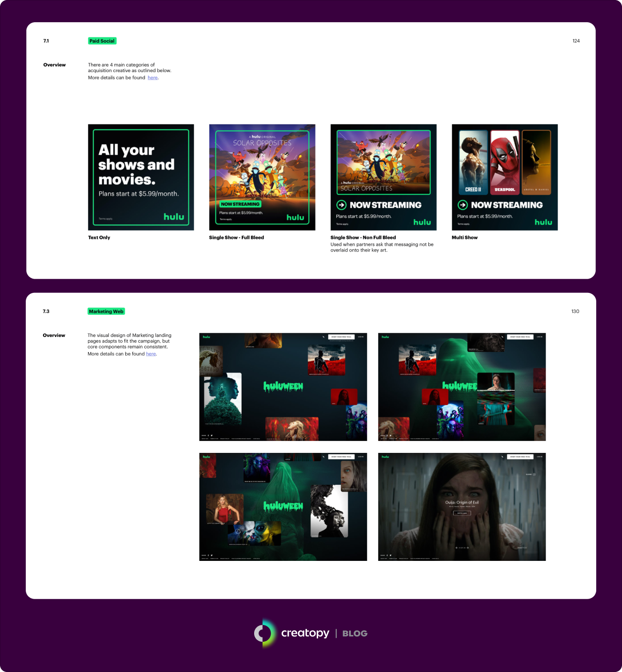Click section number 7.3
The image size is (622, 672).
click(x=46, y=312)
